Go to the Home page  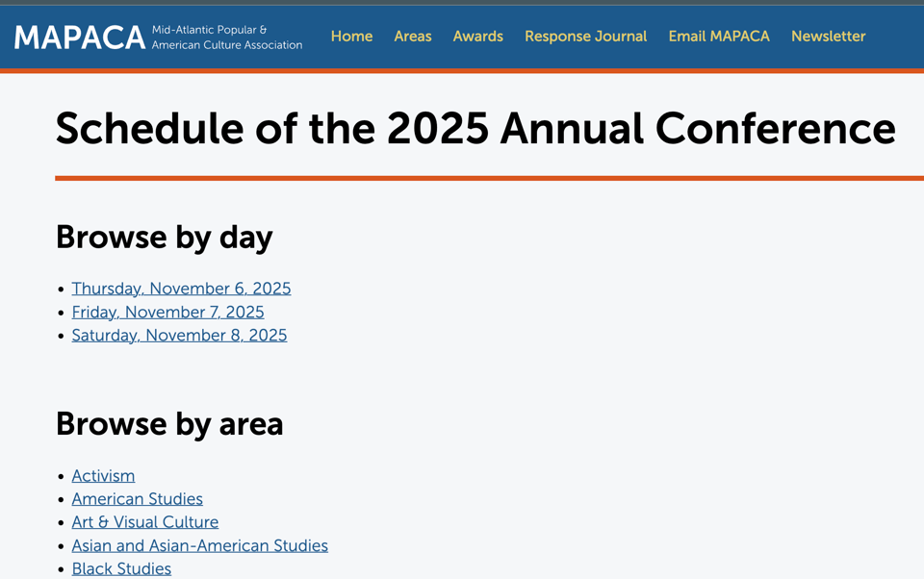pos(351,37)
